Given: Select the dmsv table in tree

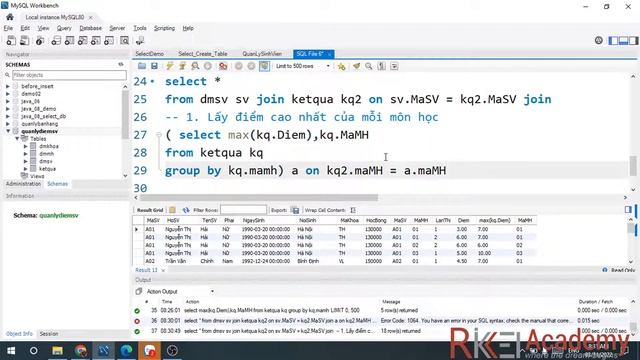Looking at the screenshot, I should point(46,161).
